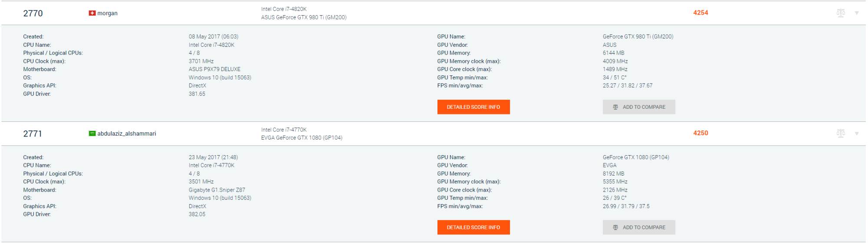Add GTX 1080 result to compare
Image resolution: width=868 pixels, height=244 pixels.
coord(639,228)
